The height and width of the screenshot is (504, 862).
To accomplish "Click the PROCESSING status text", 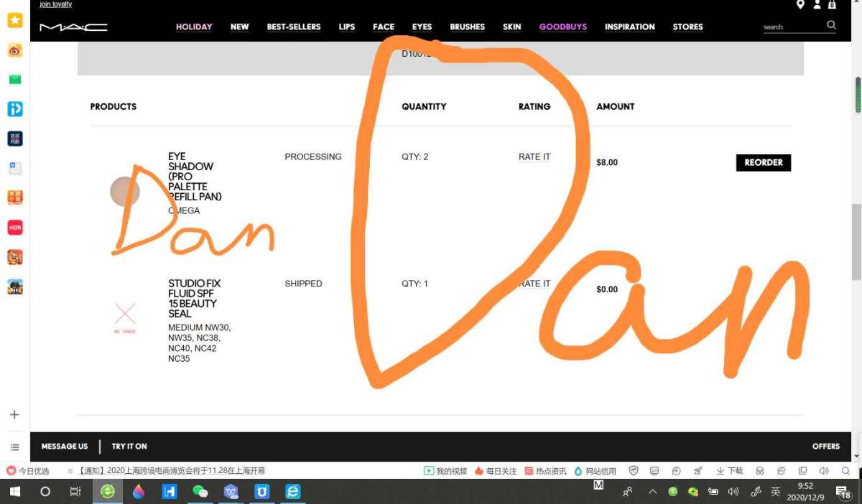I will pos(313,157).
